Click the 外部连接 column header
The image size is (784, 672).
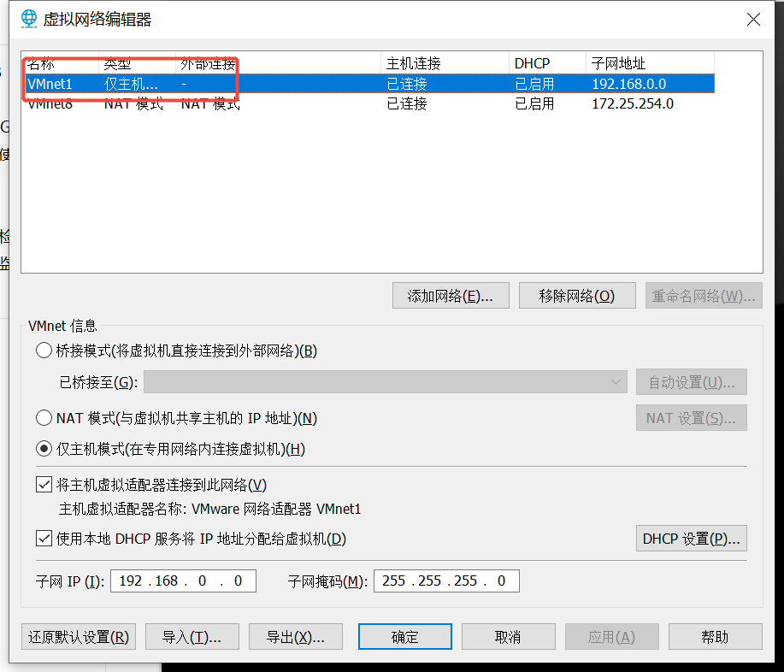coord(278,63)
